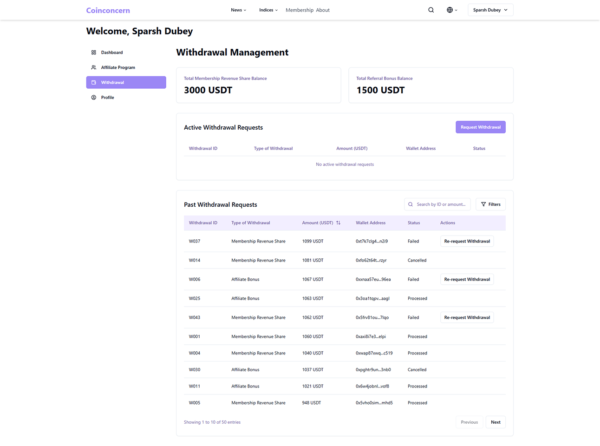Click the search magnifier icon in header
Viewport: 600px width, 446px height.
pos(431,10)
